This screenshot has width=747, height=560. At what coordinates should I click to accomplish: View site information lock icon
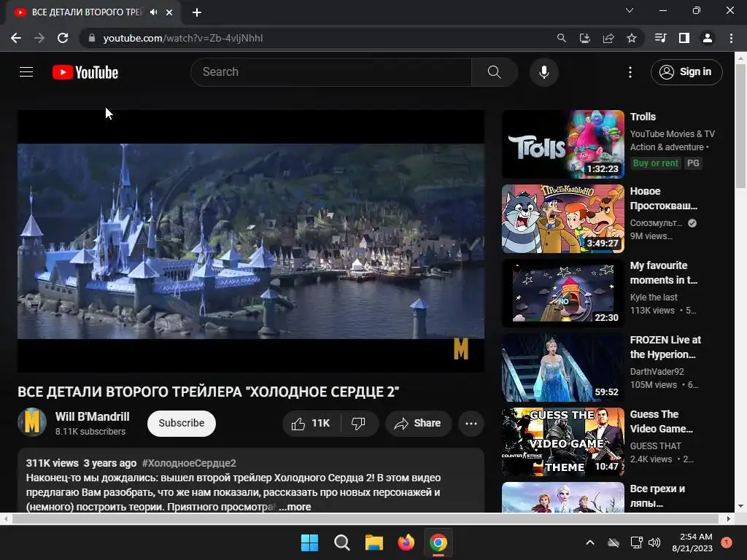(92, 38)
